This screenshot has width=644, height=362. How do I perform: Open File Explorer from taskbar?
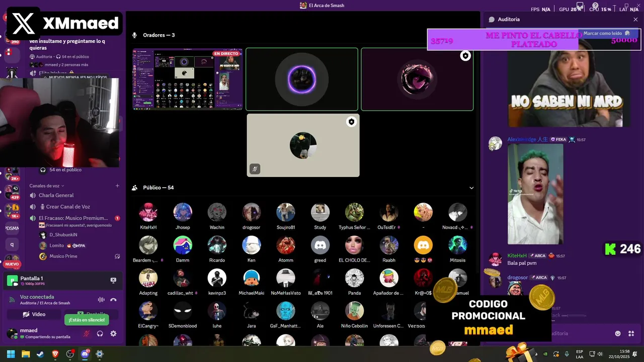click(x=26, y=354)
